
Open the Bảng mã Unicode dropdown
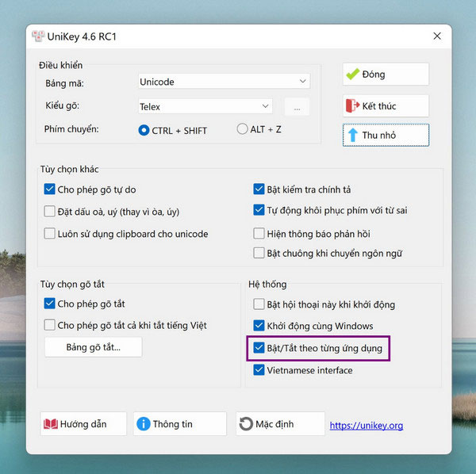click(x=224, y=82)
